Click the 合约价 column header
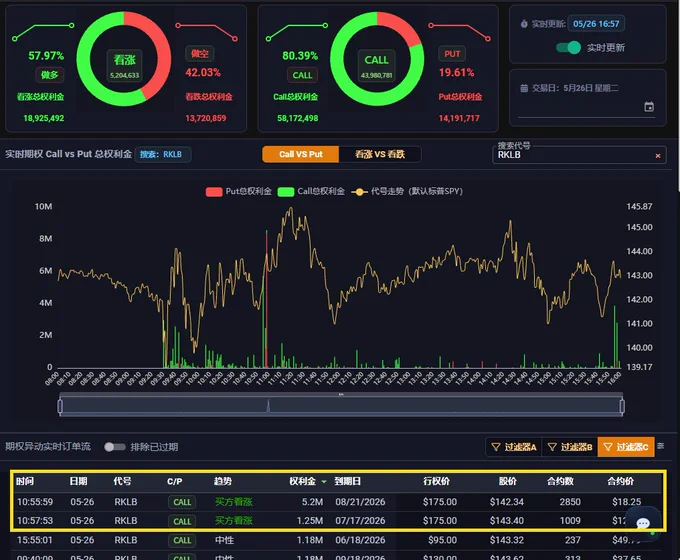The width and height of the screenshot is (680, 560). (x=620, y=481)
